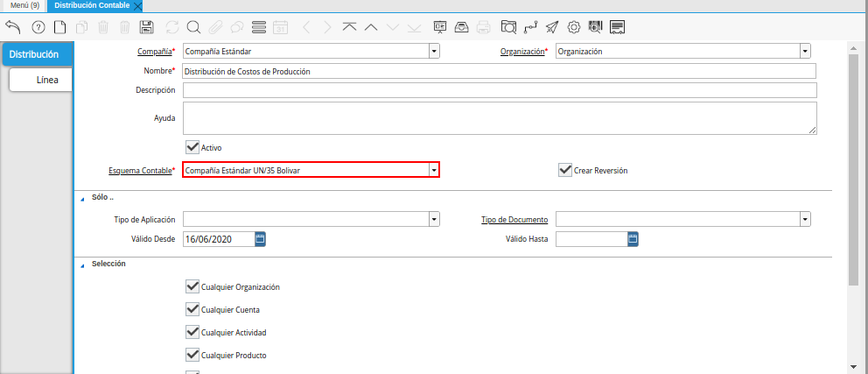Open the Find record magnifier icon

click(193, 26)
